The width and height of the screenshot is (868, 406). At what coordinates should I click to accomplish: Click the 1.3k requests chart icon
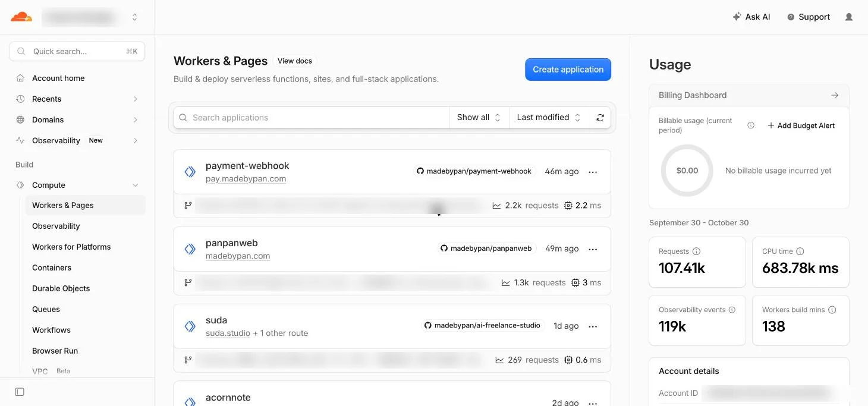click(506, 283)
